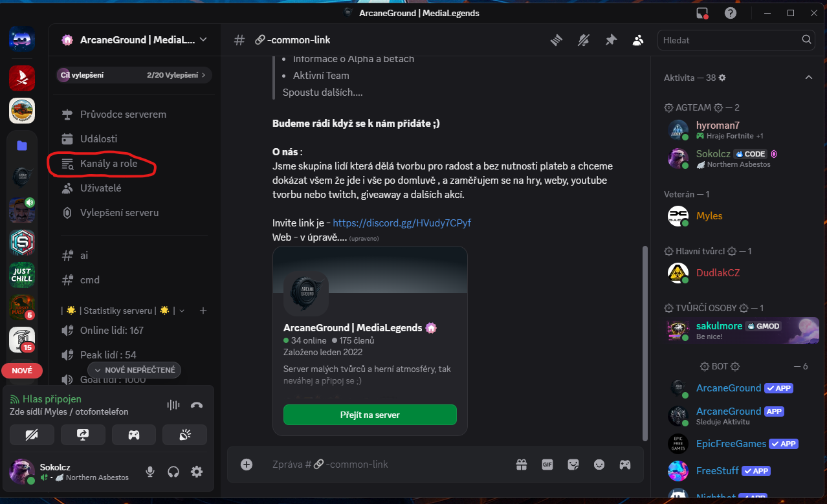Image resolution: width=827 pixels, height=504 pixels.
Task: Open Uživatelé members entry
Action: pos(134,188)
